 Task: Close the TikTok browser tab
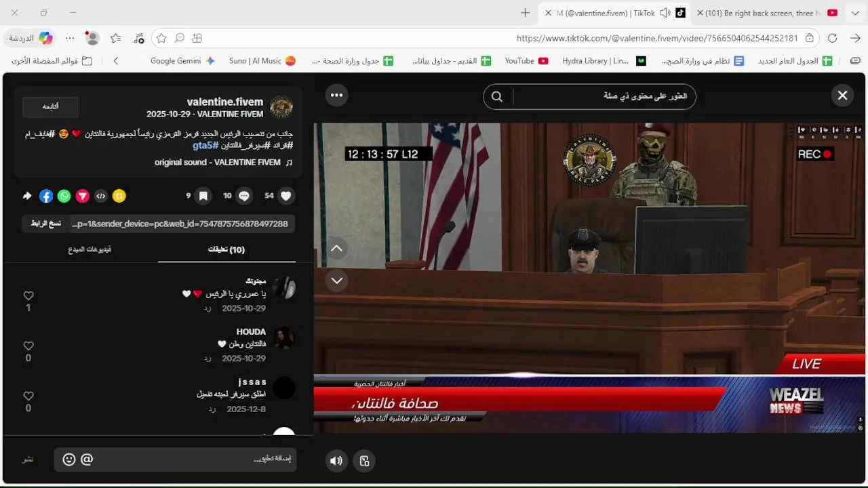(x=548, y=13)
